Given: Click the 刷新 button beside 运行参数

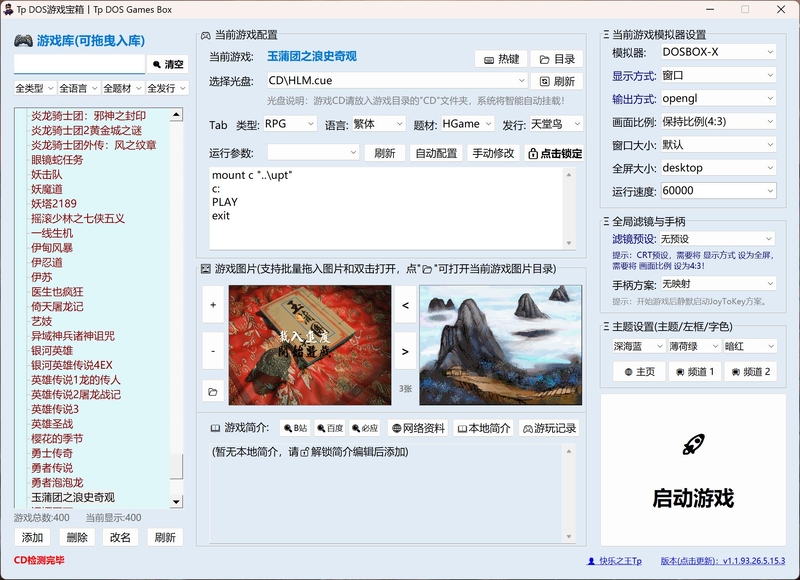Looking at the screenshot, I should click(x=385, y=154).
